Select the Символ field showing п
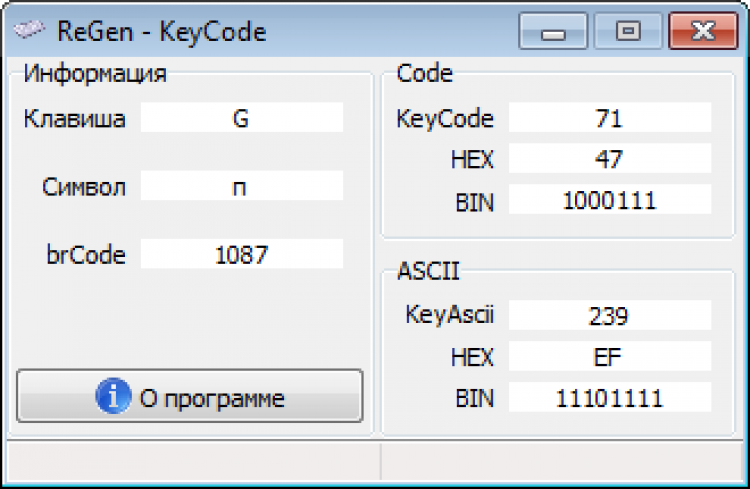 (241, 186)
